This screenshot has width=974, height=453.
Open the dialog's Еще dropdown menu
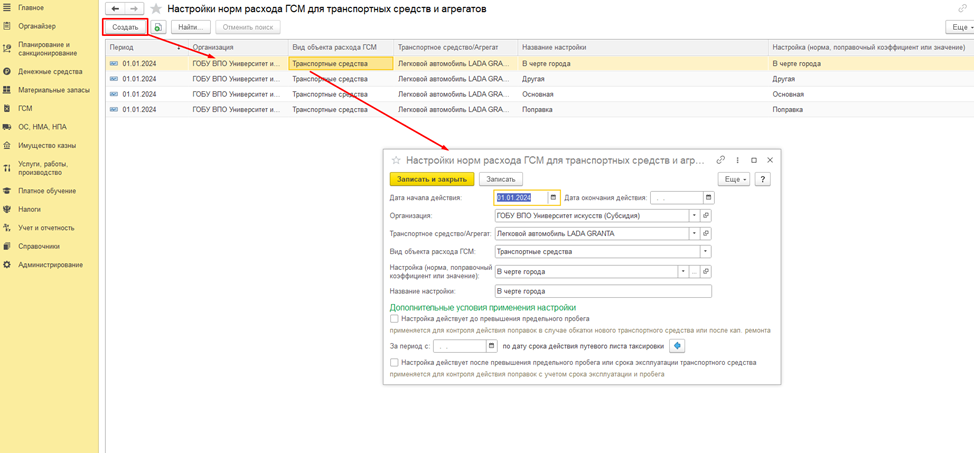735,178
